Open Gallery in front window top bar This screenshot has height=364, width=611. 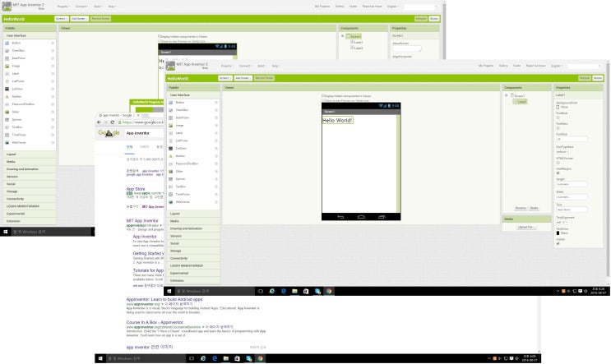pos(503,66)
